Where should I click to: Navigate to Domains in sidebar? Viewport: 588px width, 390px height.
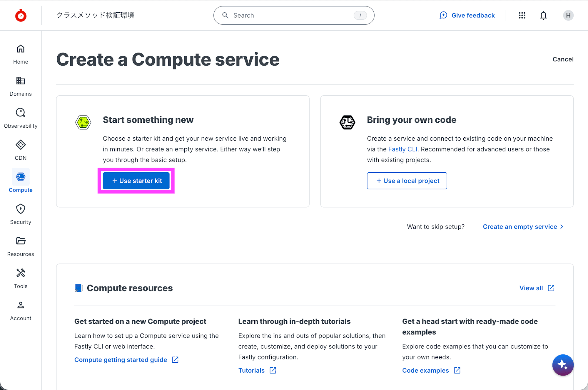coord(21,86)
